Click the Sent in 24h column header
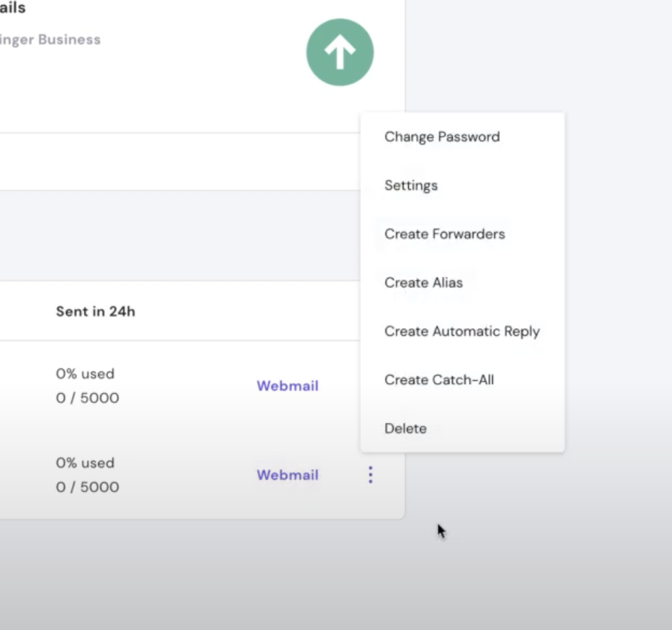The height and width of the screenshot is (630, 672). (95, 311)
